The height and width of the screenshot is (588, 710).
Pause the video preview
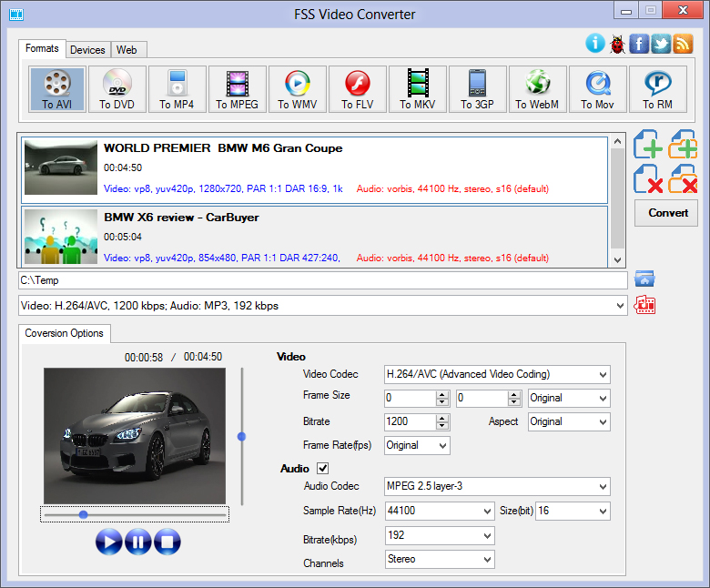[x=138, y=542]
